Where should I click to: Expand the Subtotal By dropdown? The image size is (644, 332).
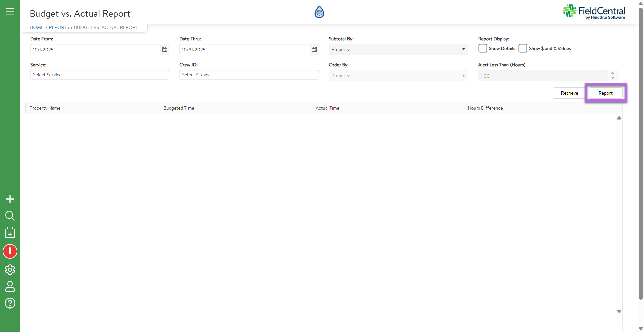[x=398, y=49]
